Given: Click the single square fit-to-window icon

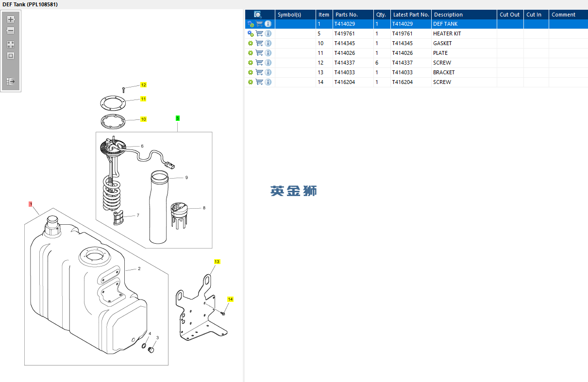Looking at the screenshot, I should 11,55.
